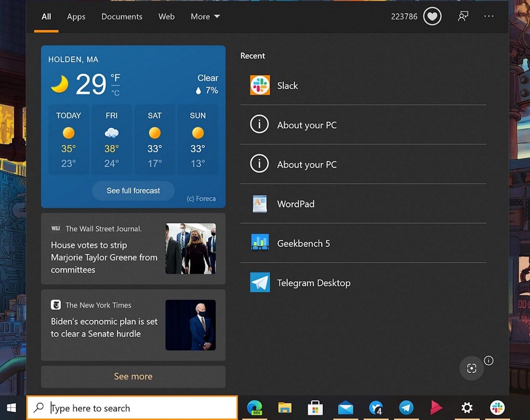Open Telegram Desktop in the recent list
Image resolution: width=530 pixels, height=420 pixels.
314,283
